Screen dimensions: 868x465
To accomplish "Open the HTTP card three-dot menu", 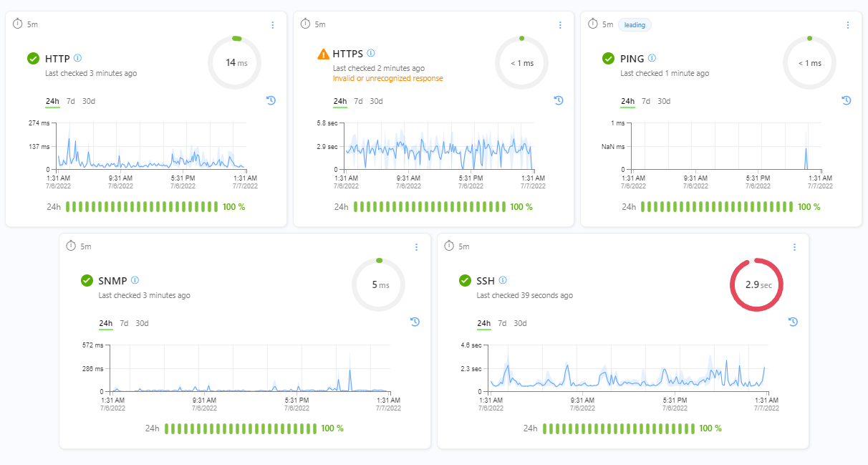I will (x=272, y=25).
